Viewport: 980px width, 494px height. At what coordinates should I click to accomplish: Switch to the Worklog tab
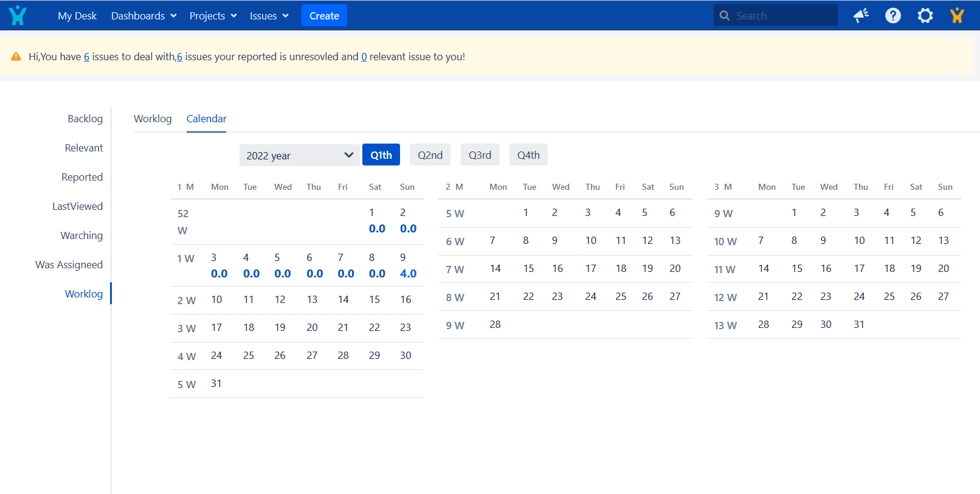point(153,119)
